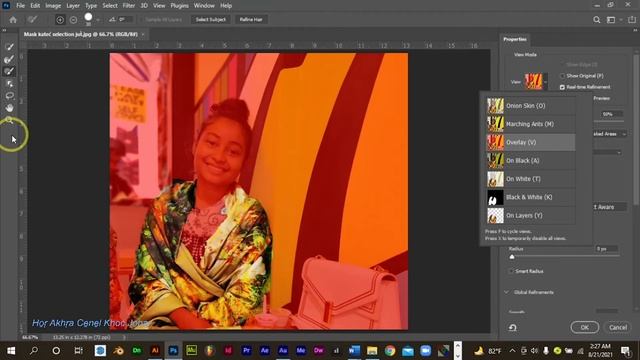This screenshot has width=640, height=360.
Task: Open the Select menu
Action: [110, 6]
